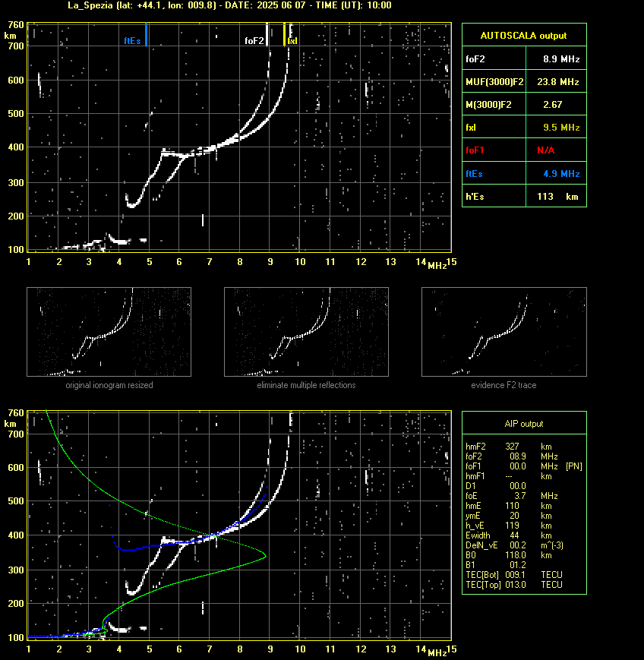
Task: Click the red foF1 label in AUTOSCALA table
Action: [475, 150]
